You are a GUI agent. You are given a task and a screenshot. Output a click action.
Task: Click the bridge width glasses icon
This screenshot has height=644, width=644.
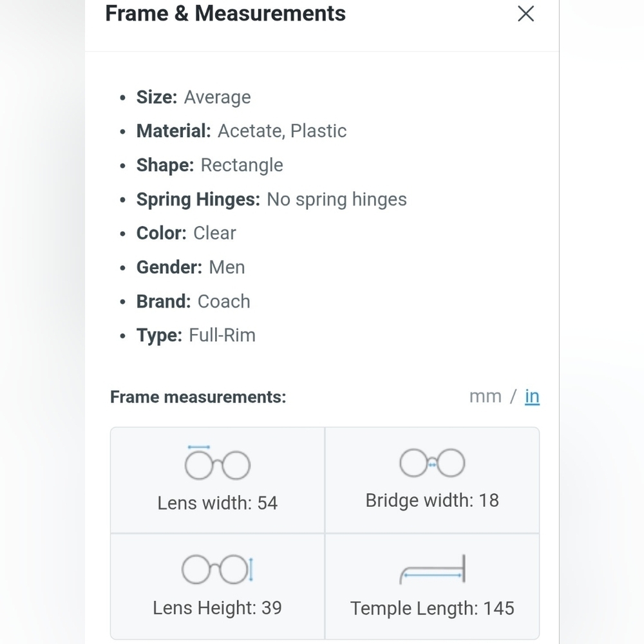pyautogui.click(x=432, y=462)
